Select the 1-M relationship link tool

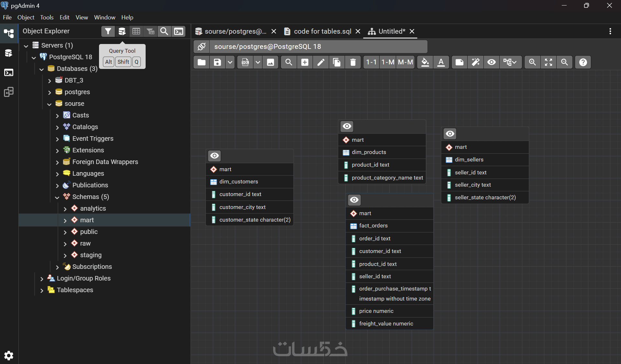388,62
